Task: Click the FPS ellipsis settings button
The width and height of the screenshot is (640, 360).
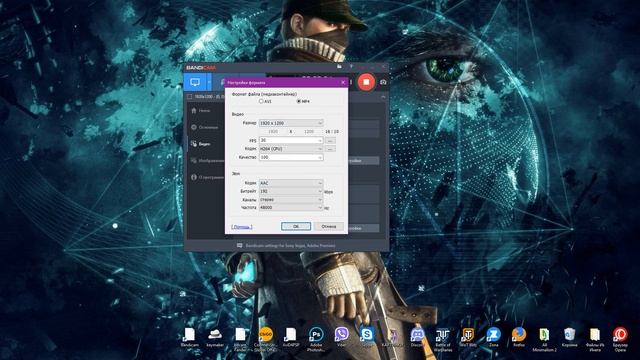Action: tap(330, 140)
